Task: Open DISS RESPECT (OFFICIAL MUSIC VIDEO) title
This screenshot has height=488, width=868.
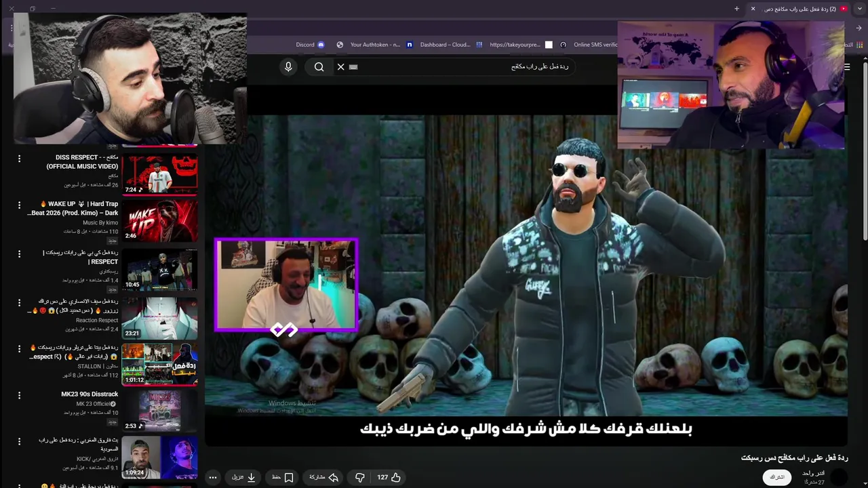Action: [82, 162]
